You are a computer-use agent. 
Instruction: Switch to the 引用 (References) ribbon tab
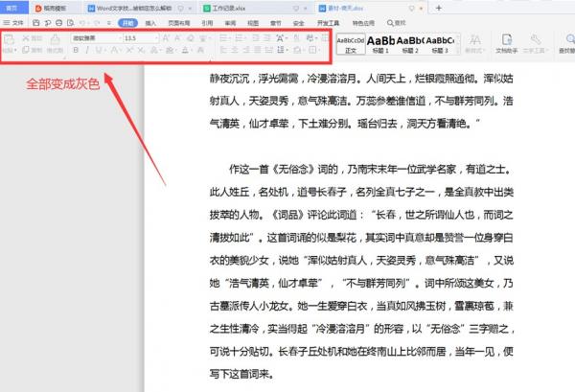207,23
